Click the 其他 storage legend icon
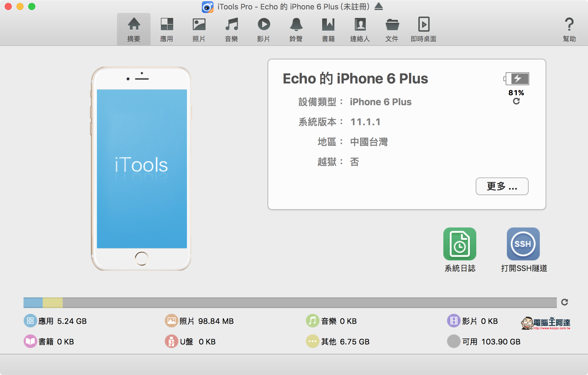This screenshot has width=588, height=375. click(313, 341)
